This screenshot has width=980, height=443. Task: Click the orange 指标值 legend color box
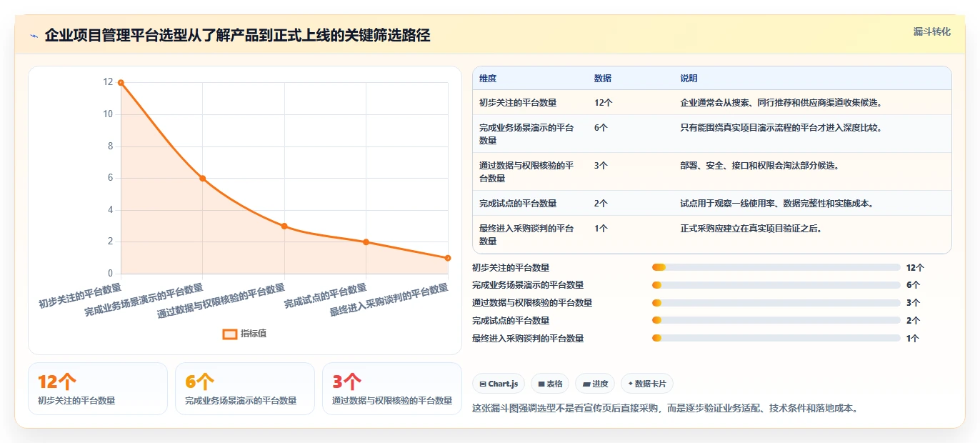(x=230, y=334)
